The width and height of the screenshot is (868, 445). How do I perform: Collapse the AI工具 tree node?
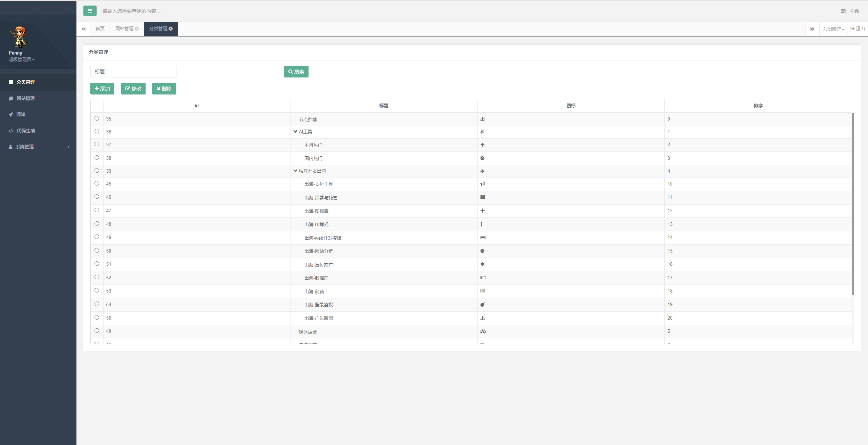(295, 132)
